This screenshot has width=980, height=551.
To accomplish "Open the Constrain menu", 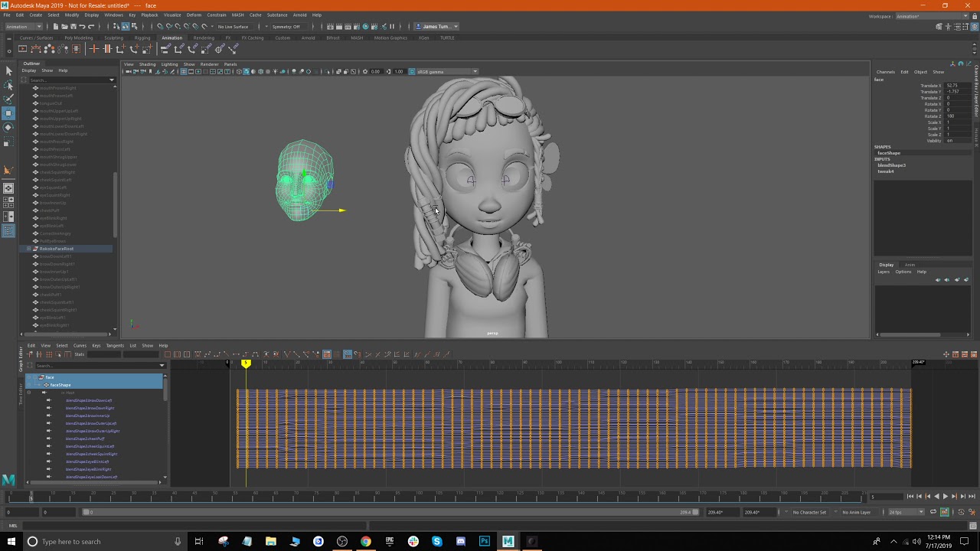I will pos(217,15).
